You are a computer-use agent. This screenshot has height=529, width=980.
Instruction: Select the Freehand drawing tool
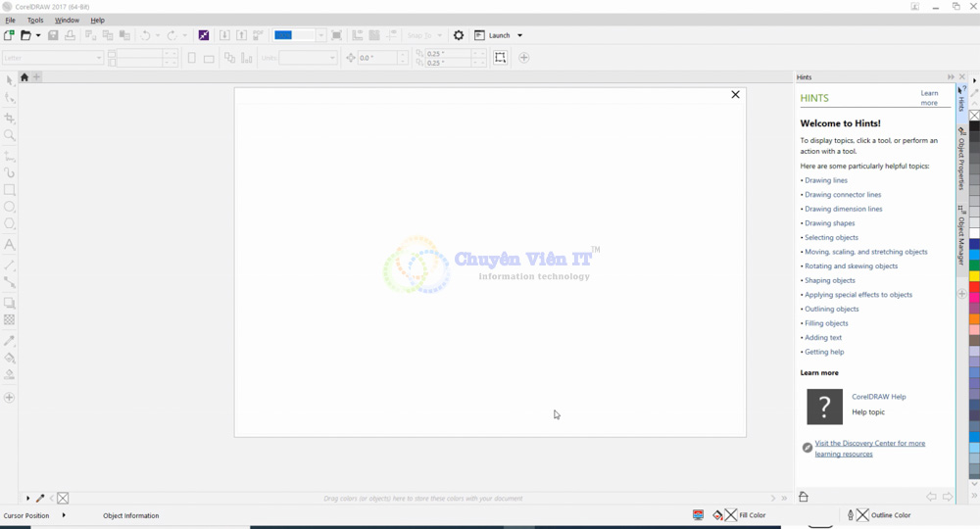(10, 156)
